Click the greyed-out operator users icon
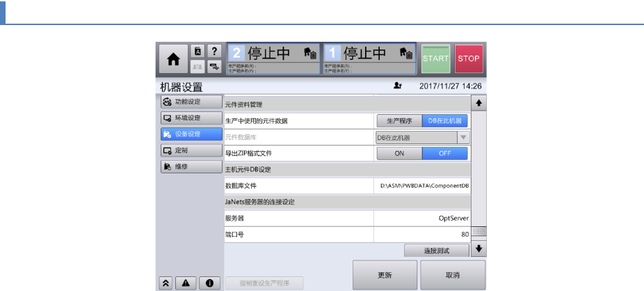Screen dimensions: 644x291 point(198,66)
